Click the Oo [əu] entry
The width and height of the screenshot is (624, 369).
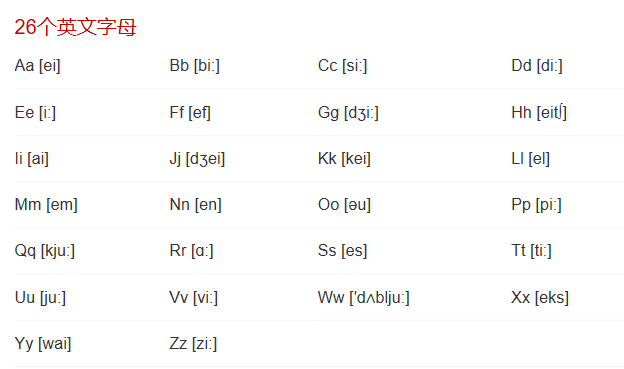[x=344, y=205]
